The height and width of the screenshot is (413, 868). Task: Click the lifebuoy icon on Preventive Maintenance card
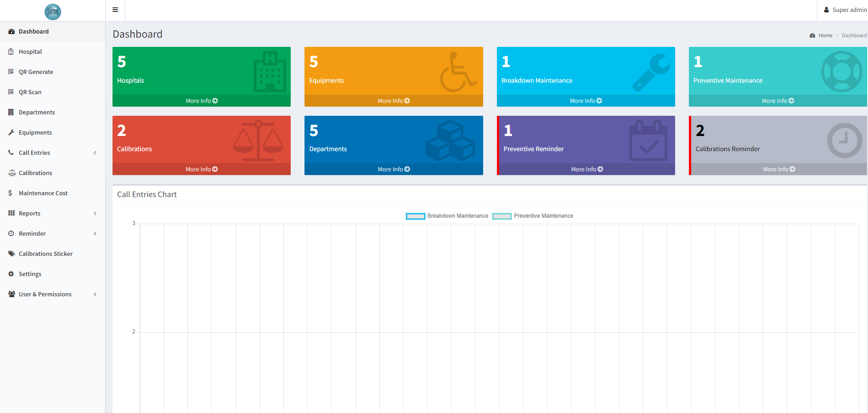click(x=842, y=72)
